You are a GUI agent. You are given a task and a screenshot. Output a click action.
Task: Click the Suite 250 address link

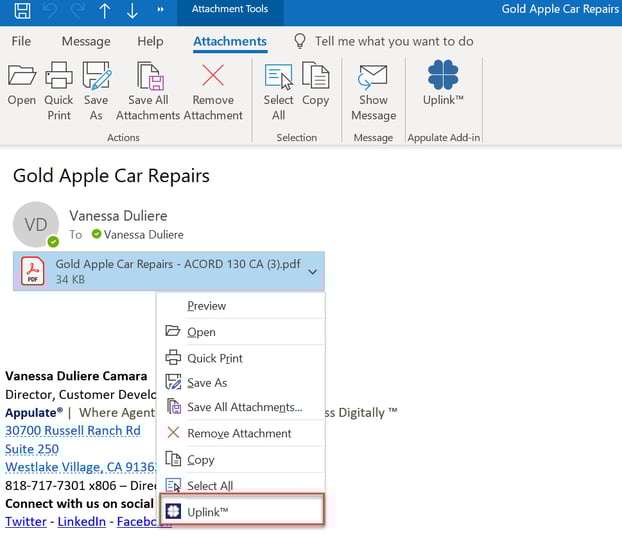click(x=32, y=449)
